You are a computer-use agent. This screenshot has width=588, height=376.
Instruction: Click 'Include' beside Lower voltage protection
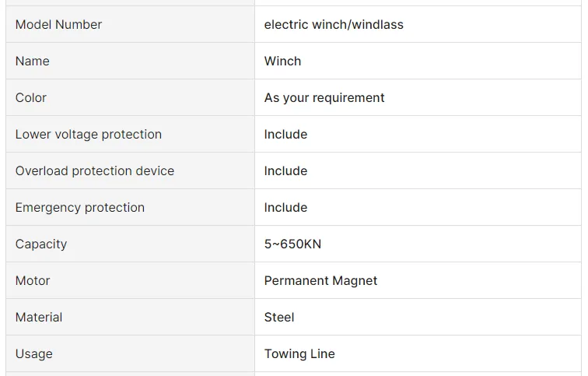point(285,135)
